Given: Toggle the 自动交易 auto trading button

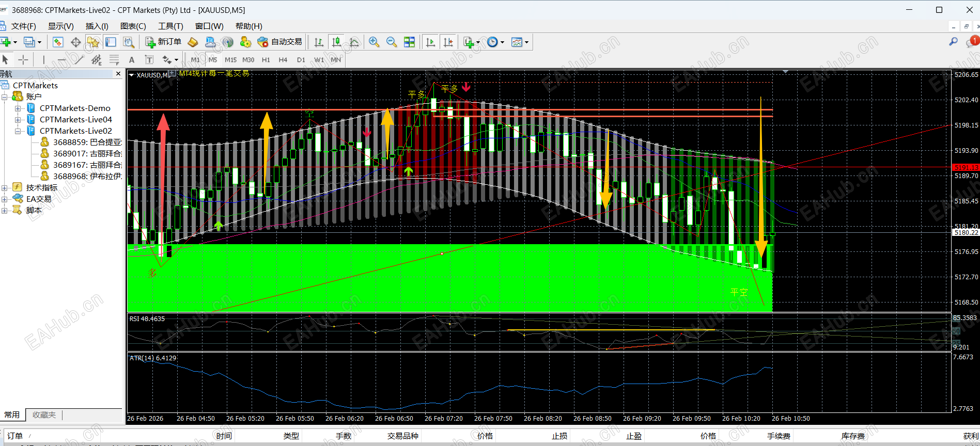Looking at the screenshot, I should 279,42.
